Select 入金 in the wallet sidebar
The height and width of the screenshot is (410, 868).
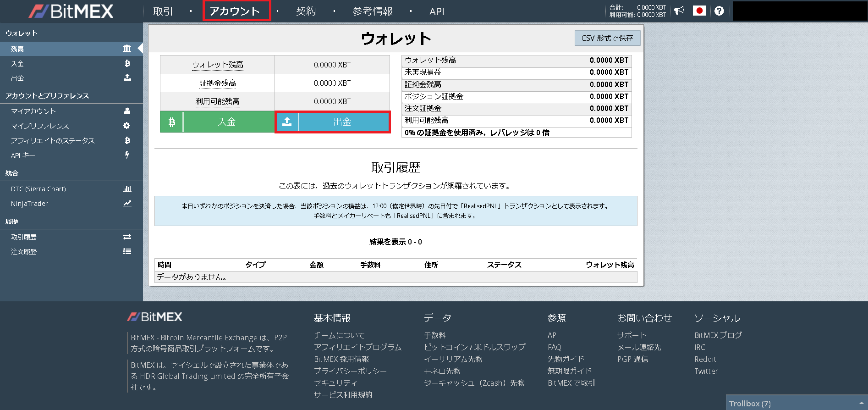[71, 63]
